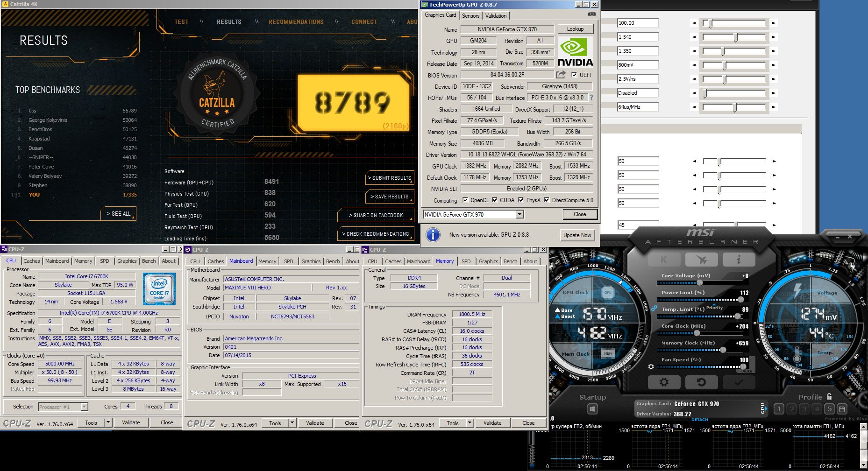Open Afterburner settings gear button
The width and height of the screenshot is (868, 471).
click(663, 382)
